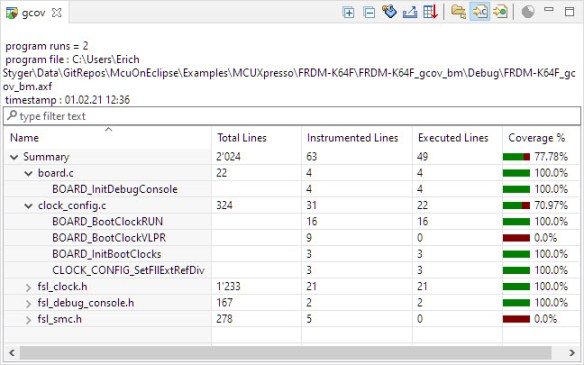
Task: Maximize the gcov view
Action: (569, 12)
